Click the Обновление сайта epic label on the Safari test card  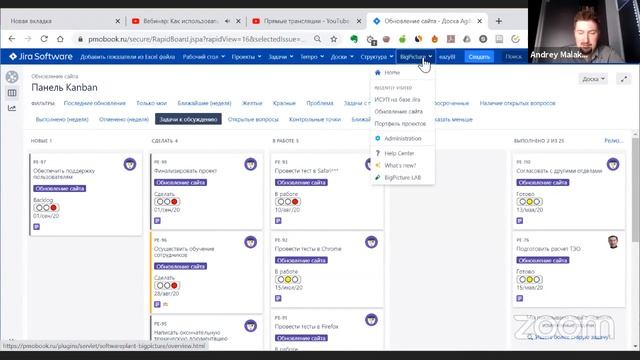point(301,182)
